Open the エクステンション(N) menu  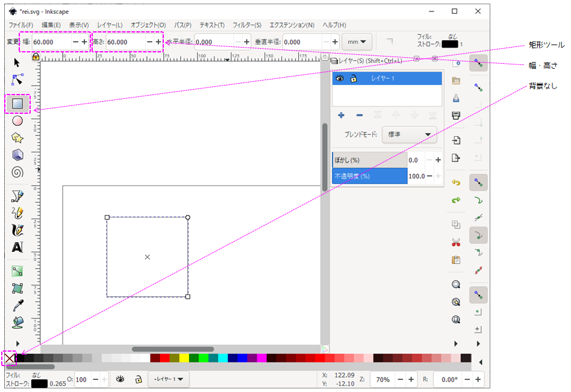click(x=292, y=25)
